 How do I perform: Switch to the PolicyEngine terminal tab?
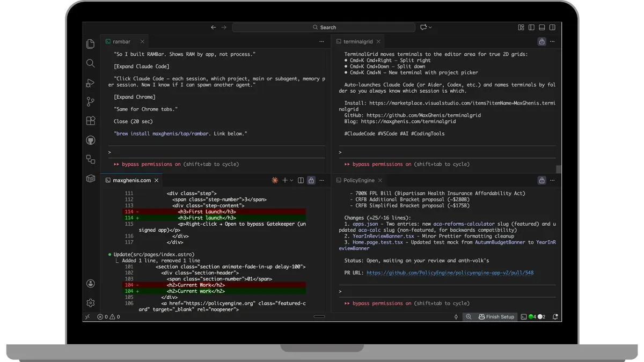[360, 180]
